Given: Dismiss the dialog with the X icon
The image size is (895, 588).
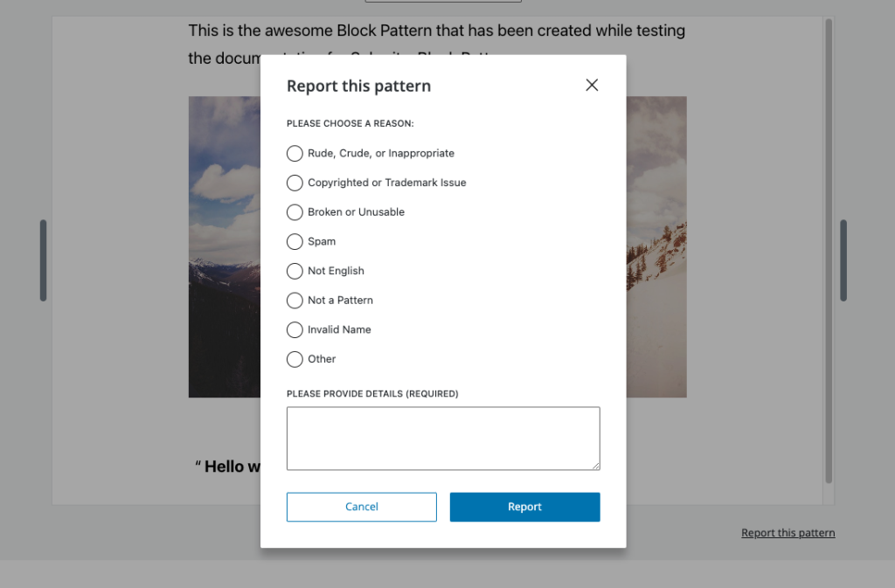Looking at the screenshot, I should (592, 85).
